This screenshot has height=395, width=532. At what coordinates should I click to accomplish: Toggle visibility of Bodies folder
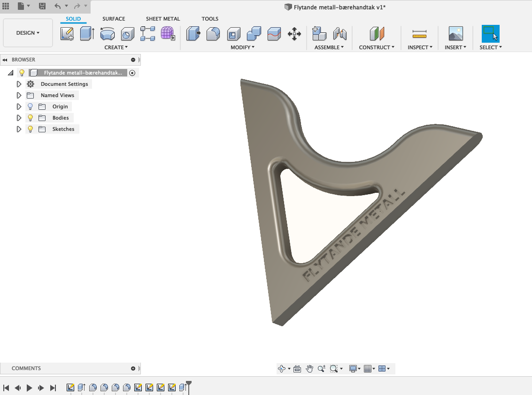click(30, 118)
